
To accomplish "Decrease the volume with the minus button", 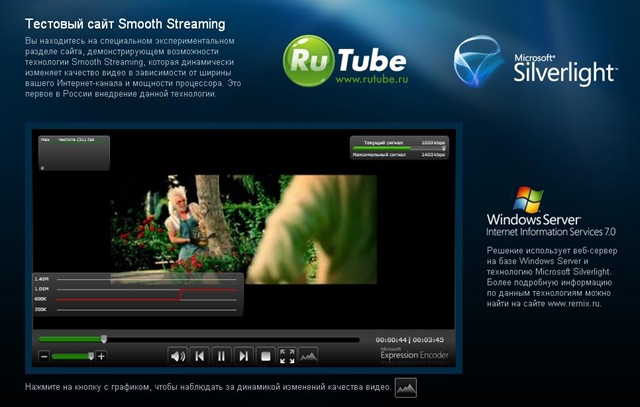I will click(44, 356).
